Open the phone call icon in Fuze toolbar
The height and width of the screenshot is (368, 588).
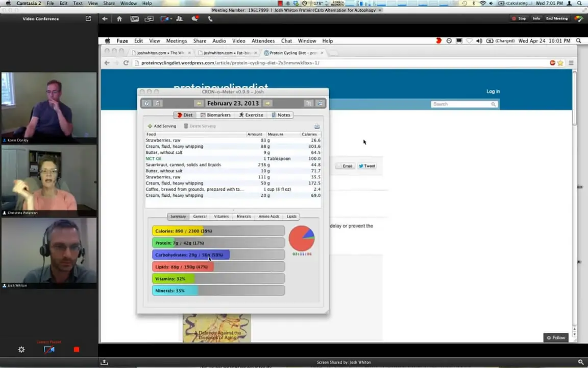point(210,19)
